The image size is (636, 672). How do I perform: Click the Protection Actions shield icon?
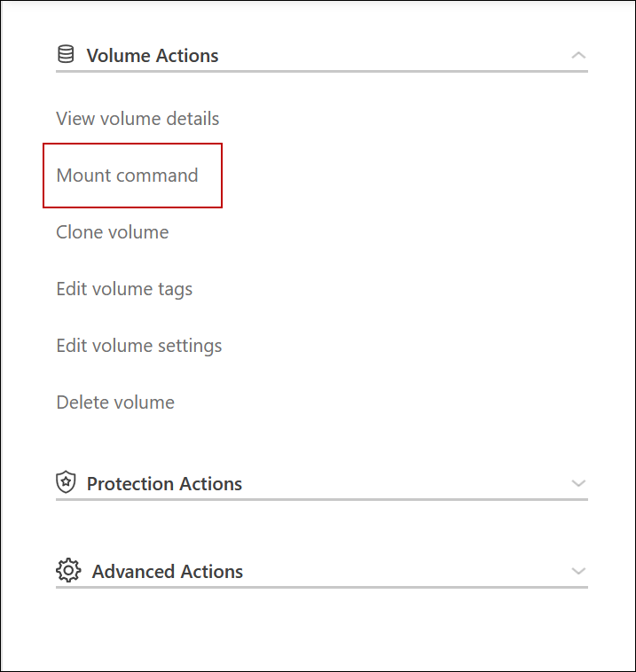66,483
